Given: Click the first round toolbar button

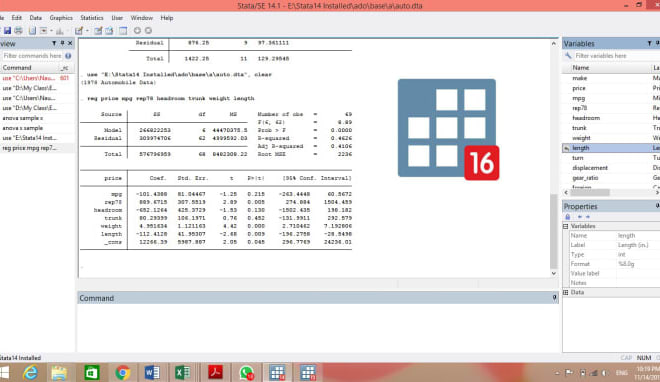Looking at the screenshot, I should point(137,31).
